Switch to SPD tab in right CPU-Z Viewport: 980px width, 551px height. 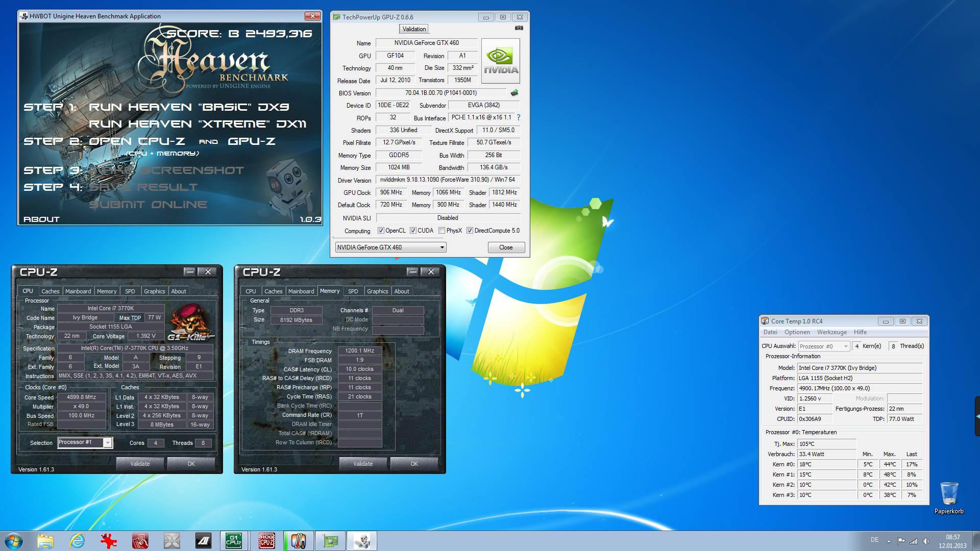point(353,291)
